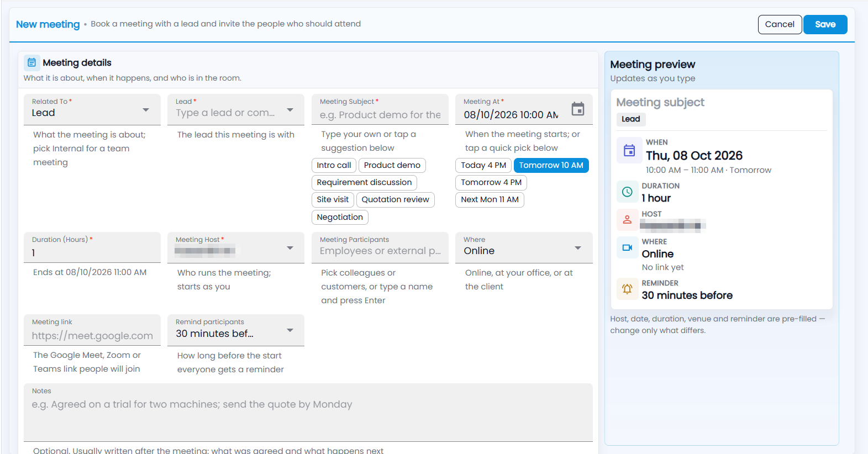Choose the Next Mon 11 AM quick pick
Screen dimensions: 868x454
(490, 199)
